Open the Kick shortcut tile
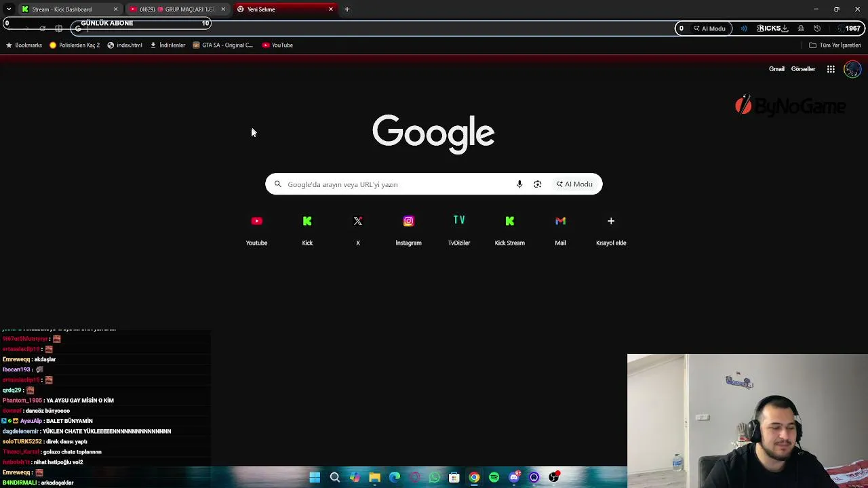The image size is (868, 488). pos(307,230)
